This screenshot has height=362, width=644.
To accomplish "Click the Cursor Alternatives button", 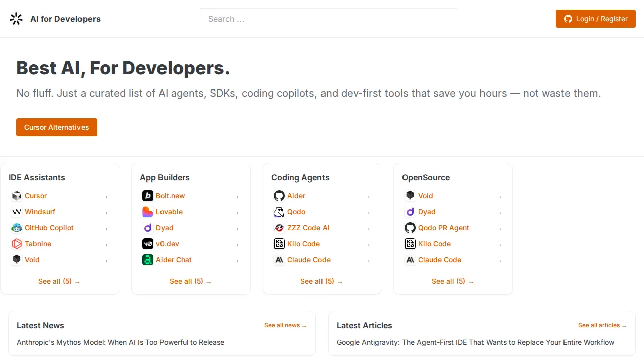I will point(56,127).
